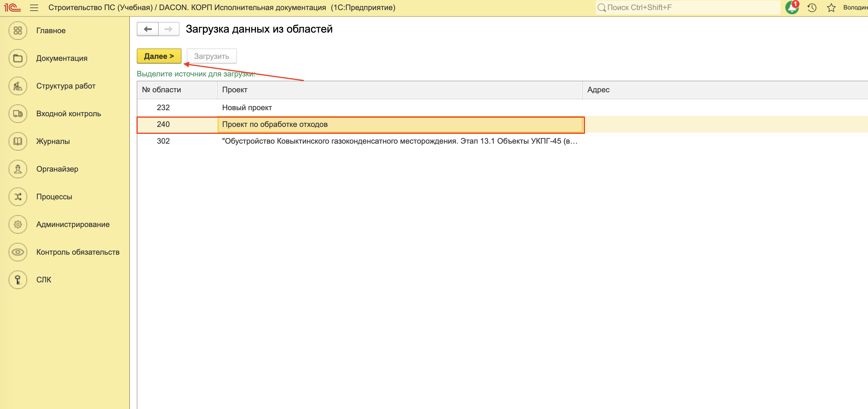The width and height of the screenshot is (868, 409).
Task: Open the Администрирование gear icon
Action: pyautogui.click(x=18, y=224)
